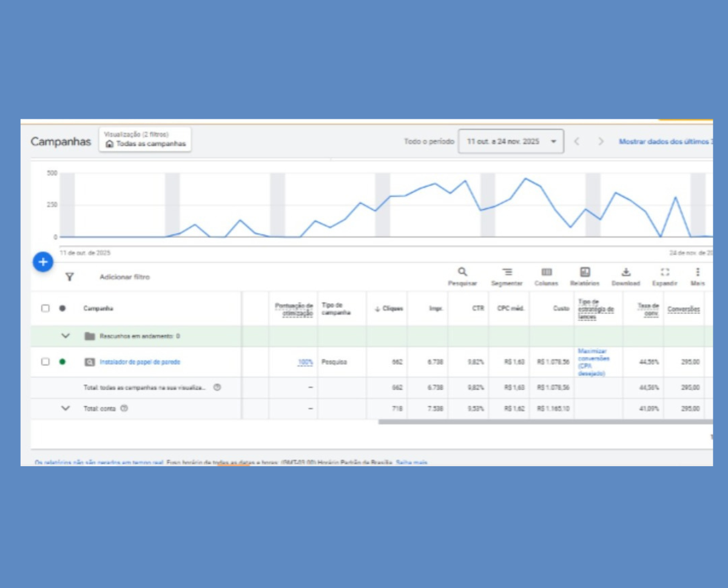728x588 pixels.
Task: Click the Download icon
Action: tap(625, 272)
